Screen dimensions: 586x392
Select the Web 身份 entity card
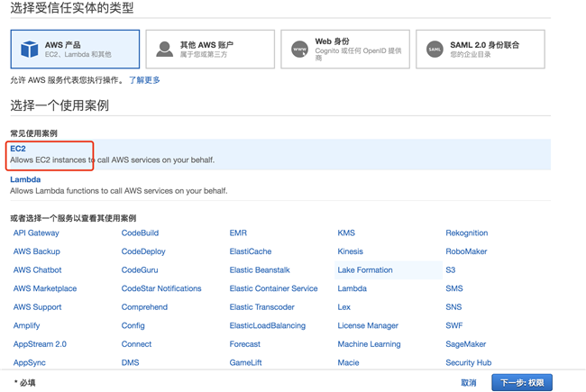point(345,50)
